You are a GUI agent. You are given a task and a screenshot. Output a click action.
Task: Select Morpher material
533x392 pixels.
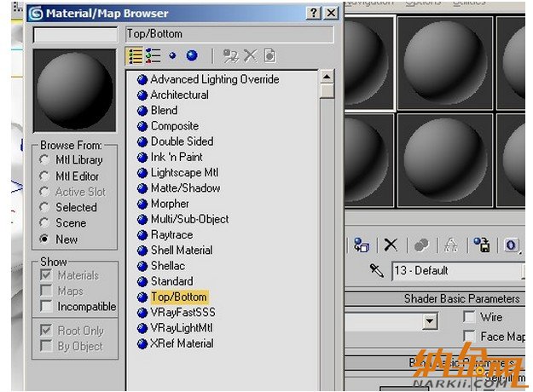coord(170,204)
